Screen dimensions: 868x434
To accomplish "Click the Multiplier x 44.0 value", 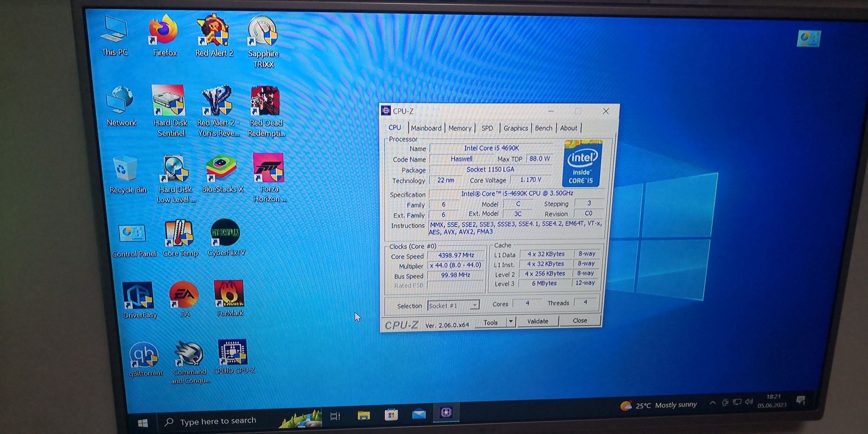I will [x=455, y=265].
